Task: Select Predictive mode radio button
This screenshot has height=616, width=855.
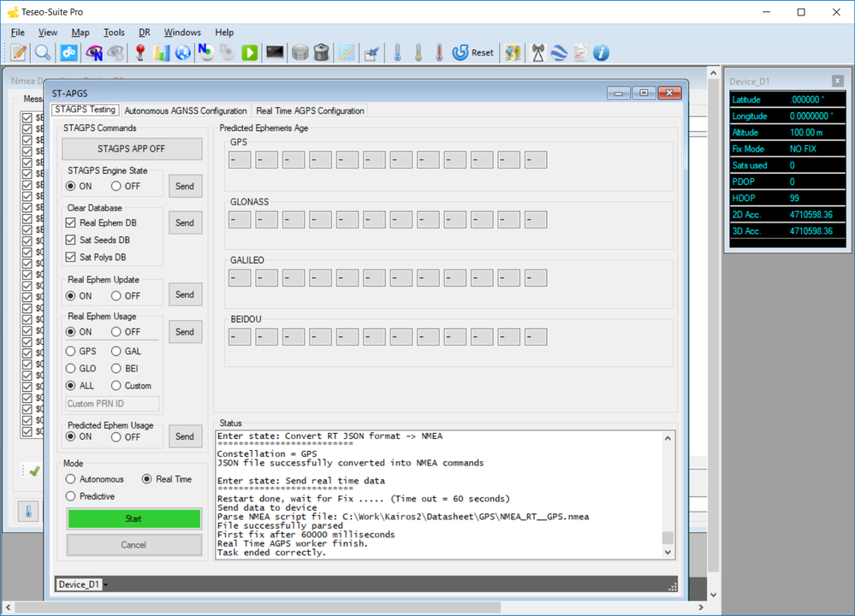Action: pyautogui.click(x=90, y=496)
